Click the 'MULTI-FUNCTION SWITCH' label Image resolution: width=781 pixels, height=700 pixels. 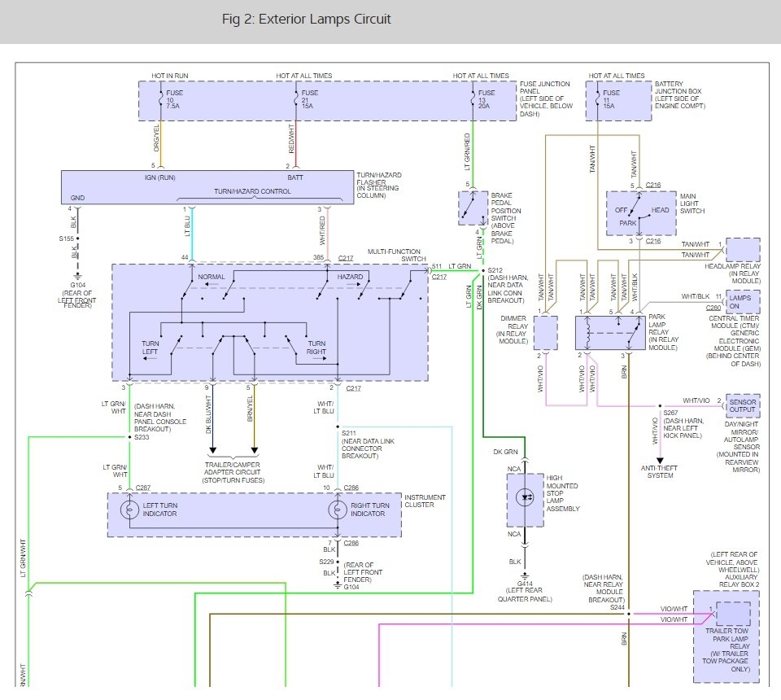click(x=397, y=255)
